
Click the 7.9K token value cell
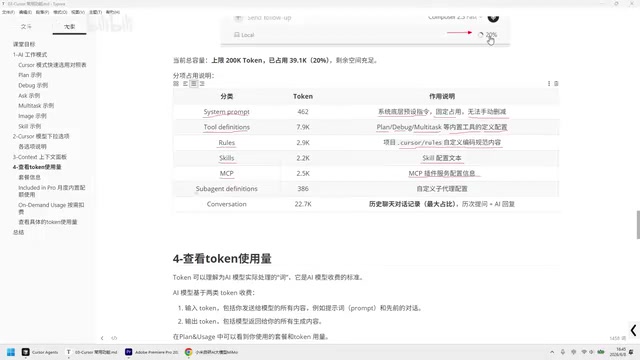303,127
